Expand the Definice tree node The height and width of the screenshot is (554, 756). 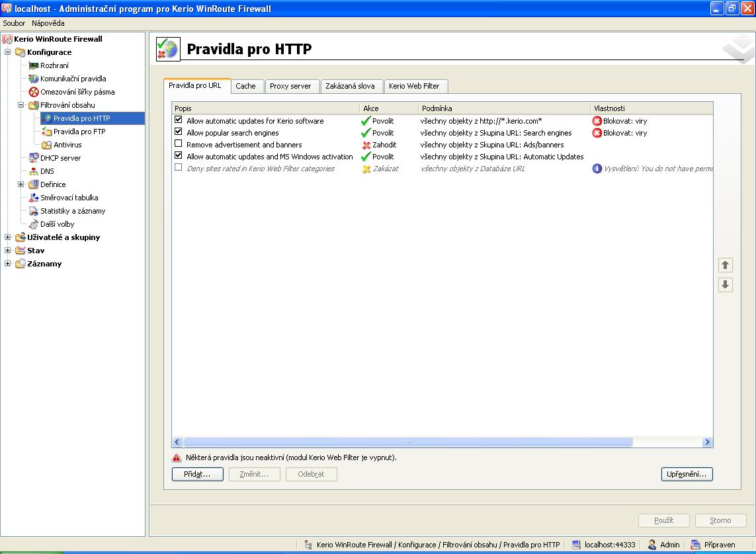click(21, 184)
